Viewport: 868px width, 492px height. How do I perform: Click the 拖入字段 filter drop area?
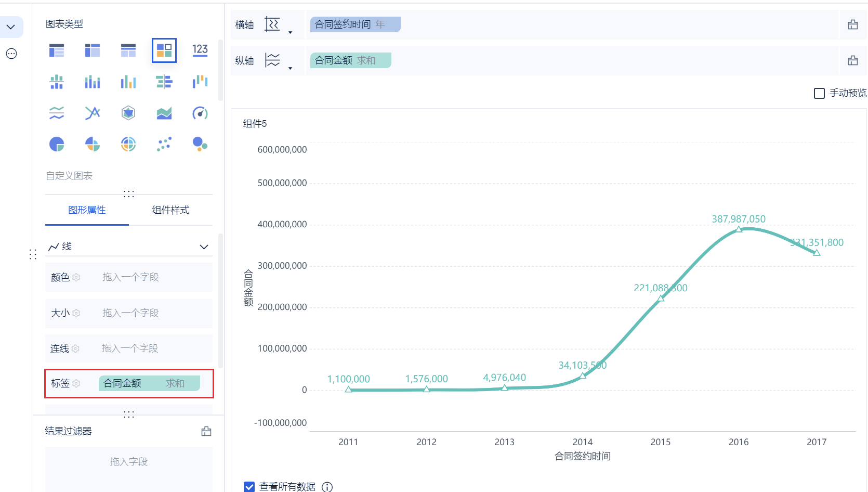[129, 462]
